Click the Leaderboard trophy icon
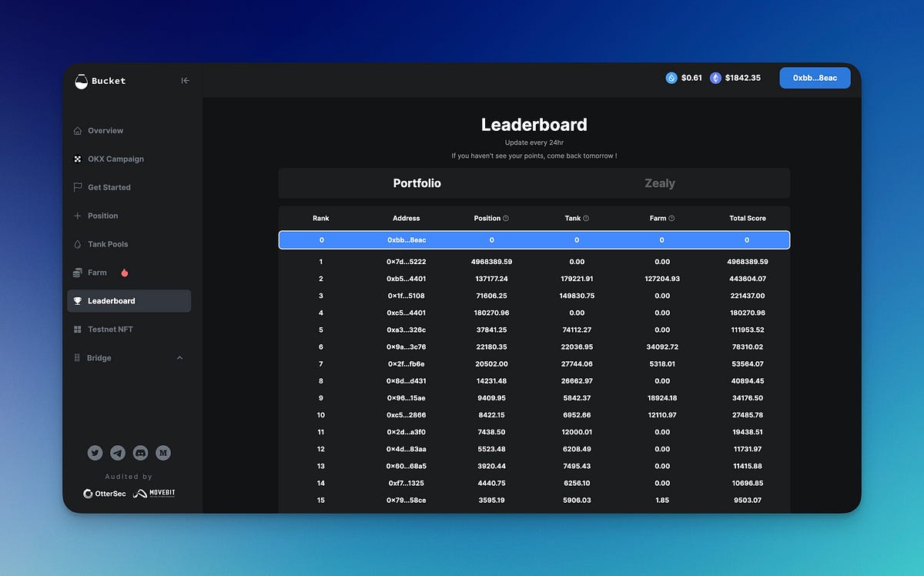This screenshot has width=924, height=576. [78, 300]
